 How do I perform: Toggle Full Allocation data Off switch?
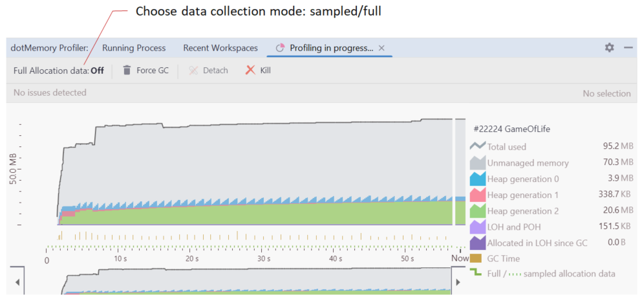pyautogui.click(x=97, y=71)
